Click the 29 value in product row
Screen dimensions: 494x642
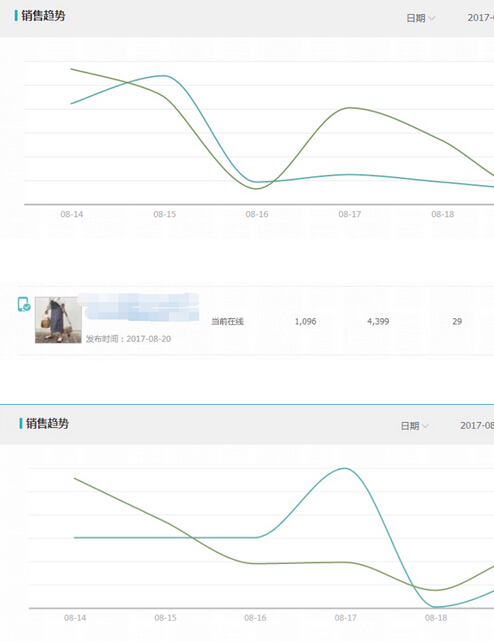coord(457,321)
